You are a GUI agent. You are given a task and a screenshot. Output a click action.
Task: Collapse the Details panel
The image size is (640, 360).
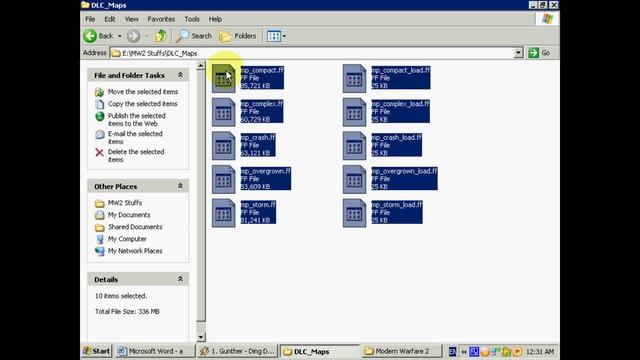coord(180,279)
